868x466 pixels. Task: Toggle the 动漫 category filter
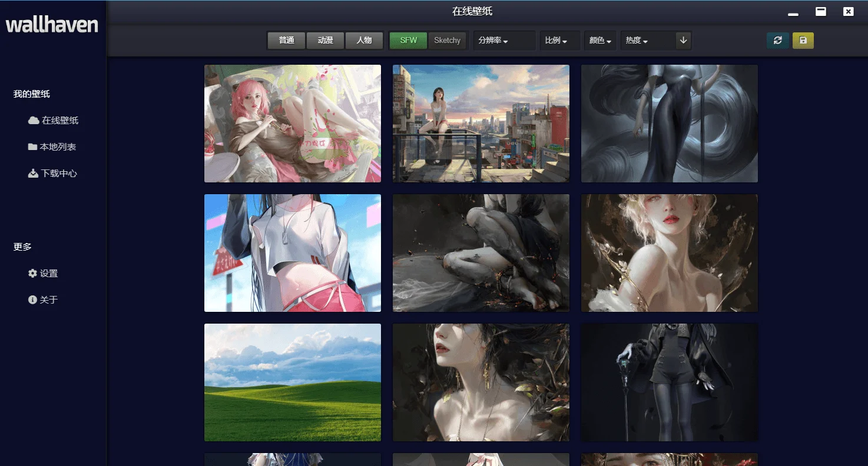tap(325, 40)
